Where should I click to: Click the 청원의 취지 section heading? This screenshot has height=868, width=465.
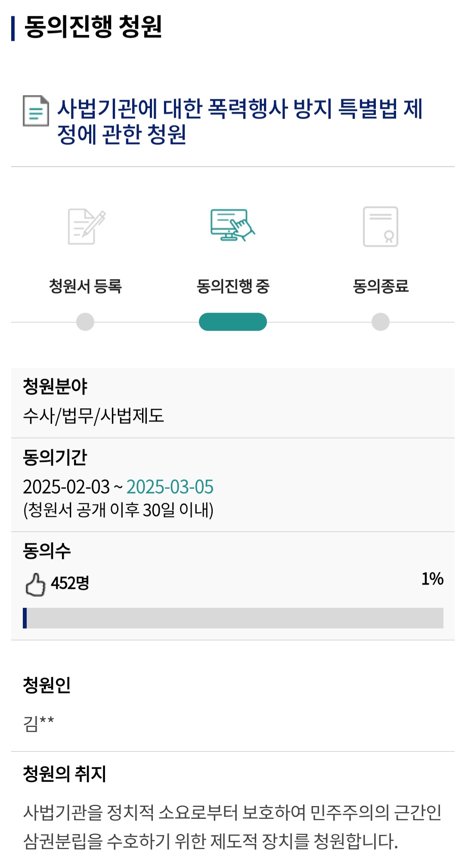tap(65, 774)
